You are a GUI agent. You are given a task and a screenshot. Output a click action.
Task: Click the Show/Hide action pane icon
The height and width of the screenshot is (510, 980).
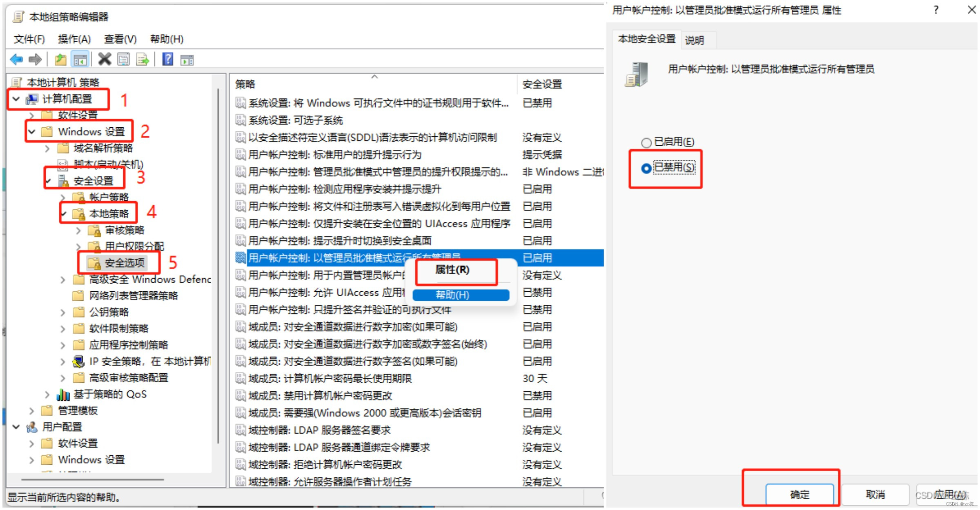pyautogui.click(x=187, y=60)
